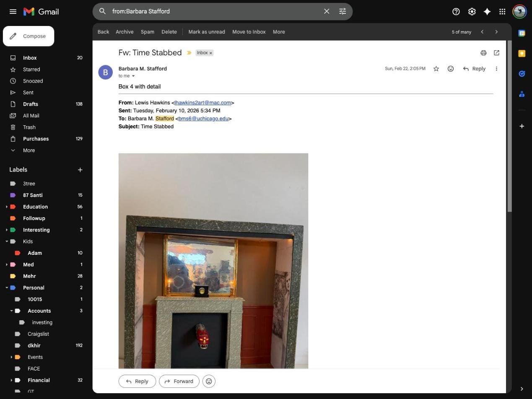Open Contacts in the side panel

click(x=522, y=94)
